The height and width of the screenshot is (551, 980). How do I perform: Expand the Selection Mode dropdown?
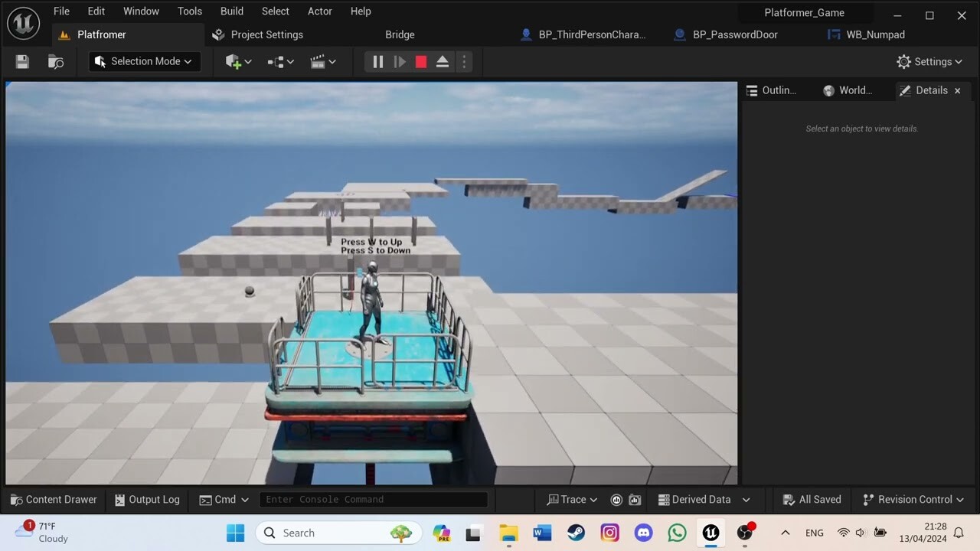click(x=144, y=61)
